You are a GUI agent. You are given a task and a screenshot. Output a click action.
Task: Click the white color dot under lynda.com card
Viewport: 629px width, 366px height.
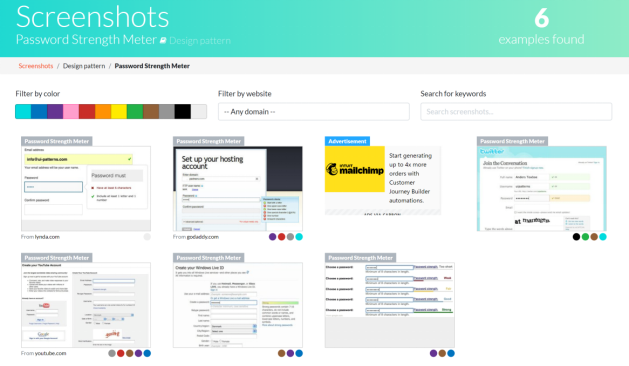click(147, 237)
